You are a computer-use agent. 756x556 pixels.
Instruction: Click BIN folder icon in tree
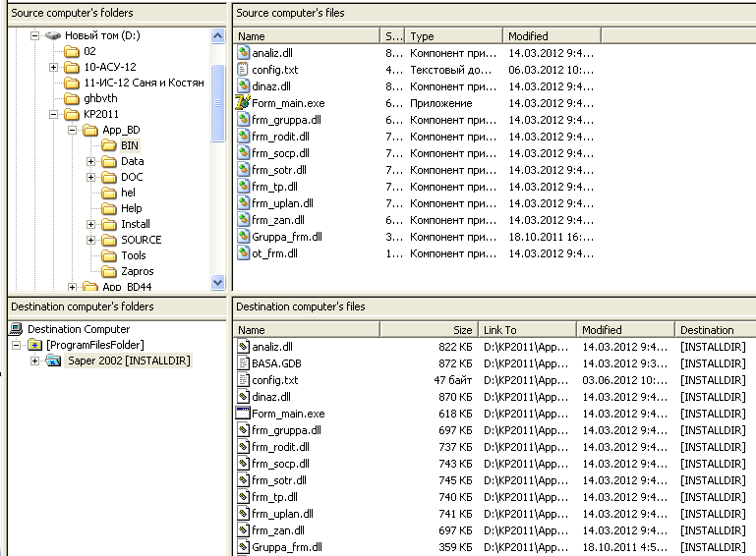pyautogui.click(x=109, y=145)
